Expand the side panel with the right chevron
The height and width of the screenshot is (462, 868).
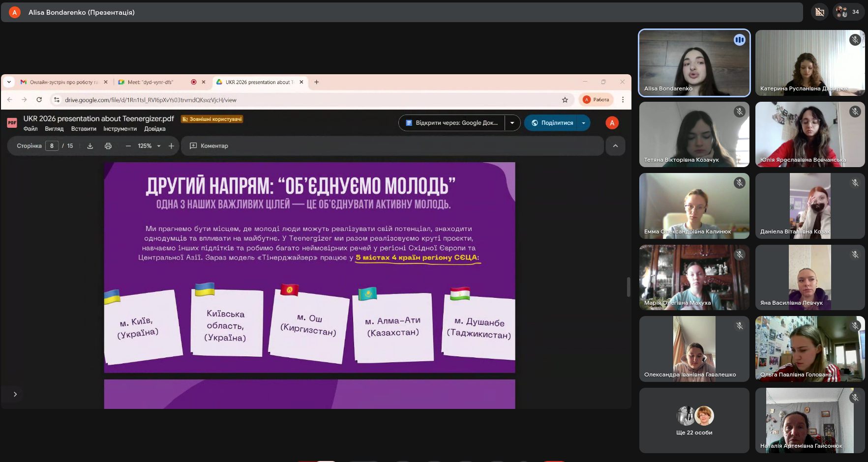tap(15, 394)
